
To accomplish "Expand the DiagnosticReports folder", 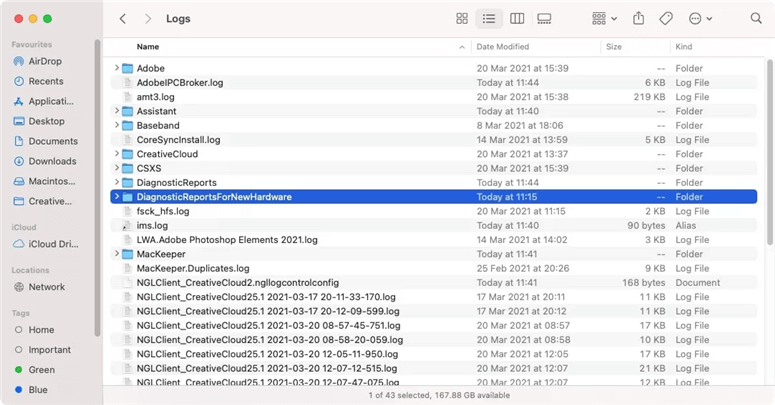I will coord(117,182).
